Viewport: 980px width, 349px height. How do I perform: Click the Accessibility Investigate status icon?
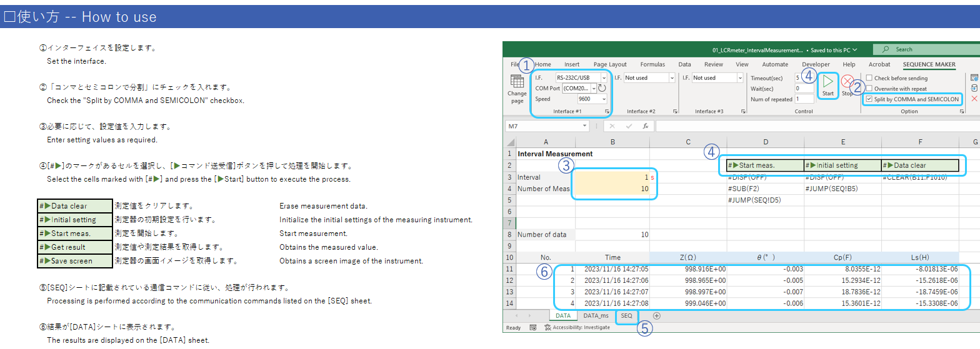tap(547, 327)
